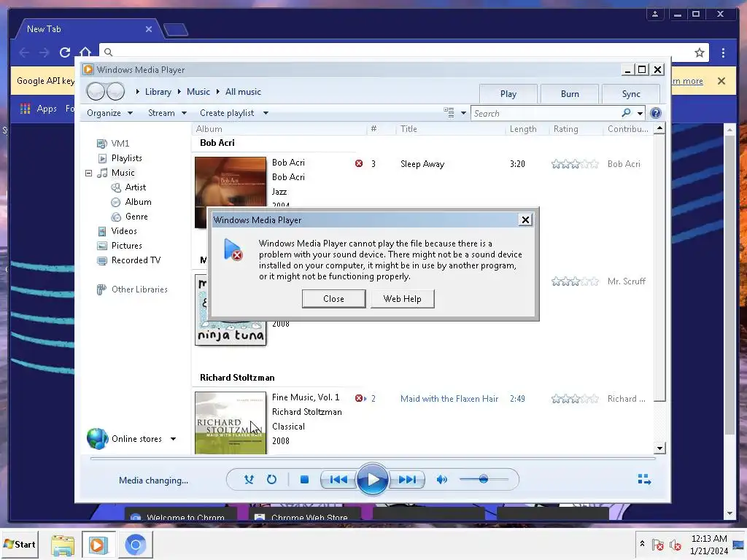Screen dimensions: 747x560
Task: Open the Create playlist dropdown arrow
Action: coord(266,113)
